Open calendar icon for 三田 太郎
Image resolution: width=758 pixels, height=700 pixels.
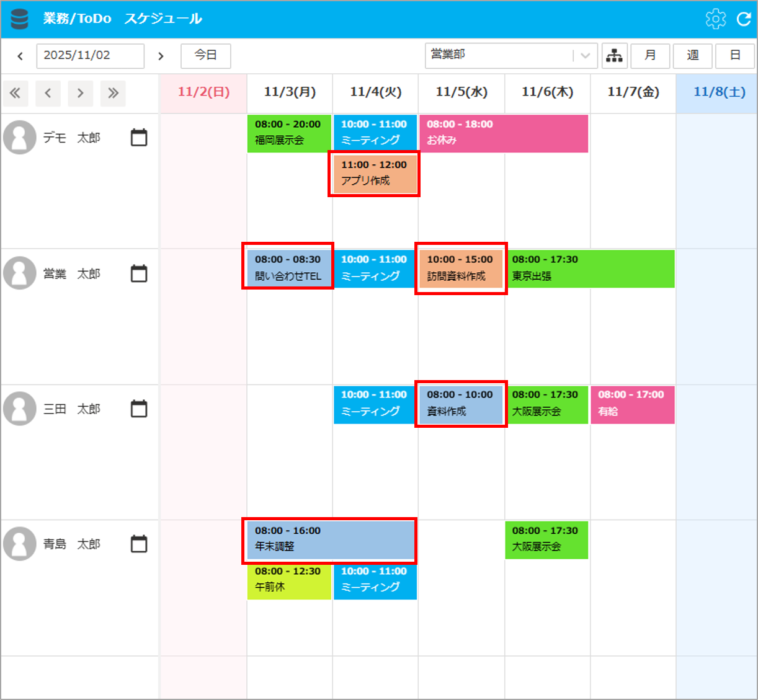[x=139, y=408]
